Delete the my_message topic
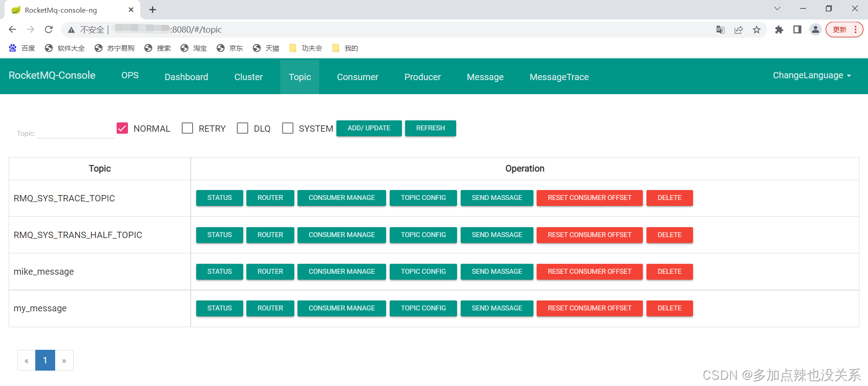Screen dimensions: 868x386 (x=670, y=308)
